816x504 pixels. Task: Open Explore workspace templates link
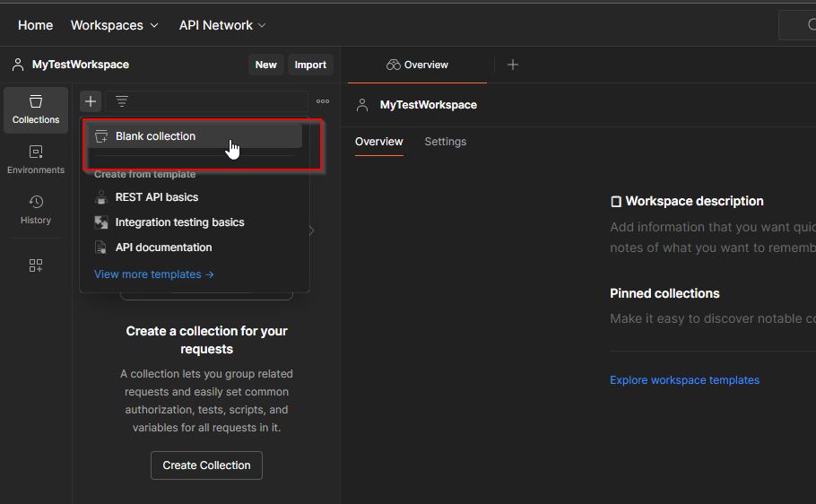(x=684, y=380)
